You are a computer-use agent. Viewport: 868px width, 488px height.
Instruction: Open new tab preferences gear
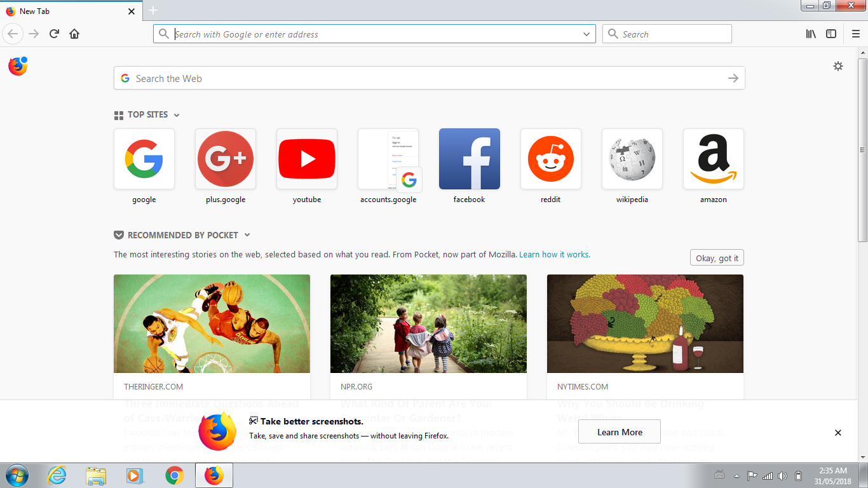[838, 66]
